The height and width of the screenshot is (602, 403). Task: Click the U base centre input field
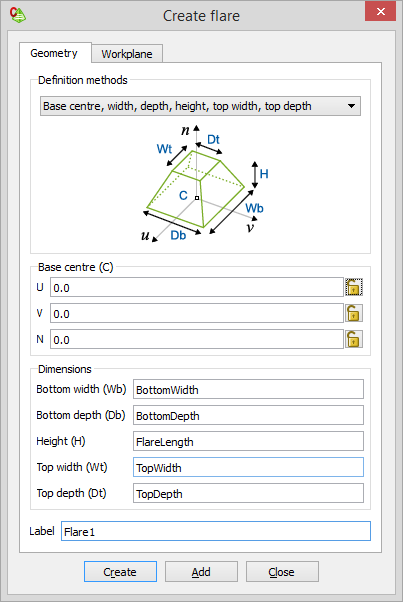click(197, 287)
